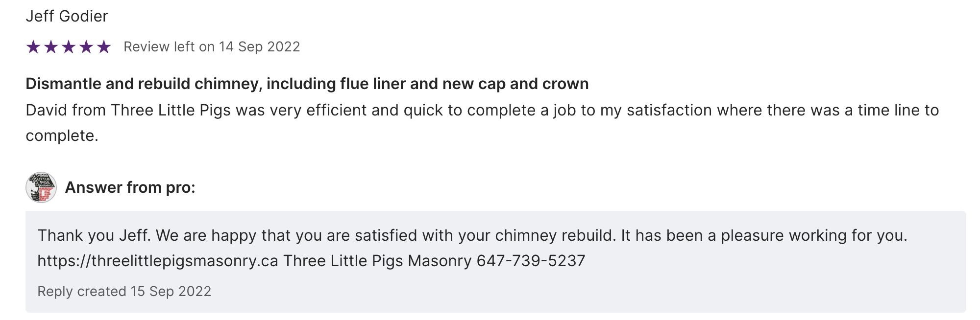Click the word "complete." ending the review
This screenshot has height=320, width=980.
[62, 136]
